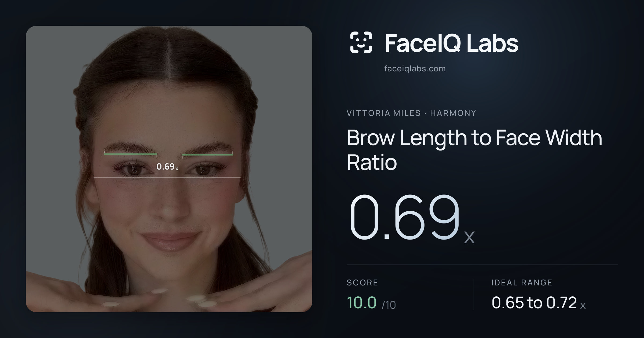Click the FaceIQ Labs brand title
Viewport: 644px width, 338px height.
click(451, 43)
